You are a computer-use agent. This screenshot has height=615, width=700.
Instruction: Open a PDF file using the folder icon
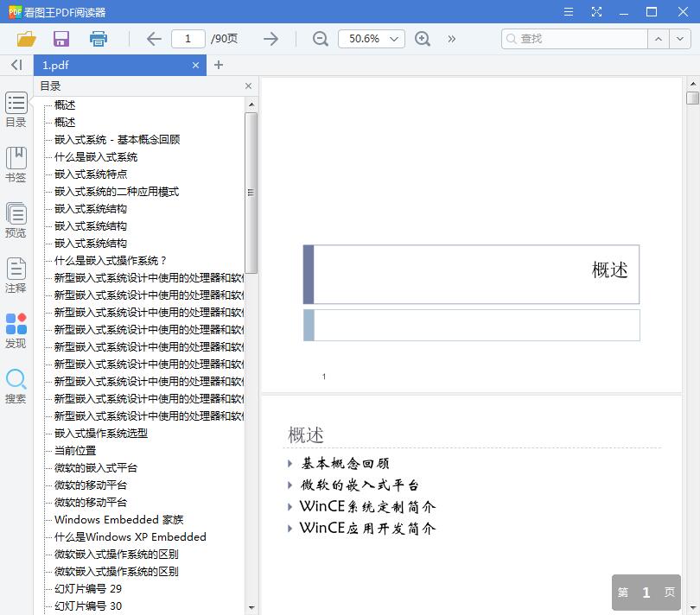tap(26, 39)
